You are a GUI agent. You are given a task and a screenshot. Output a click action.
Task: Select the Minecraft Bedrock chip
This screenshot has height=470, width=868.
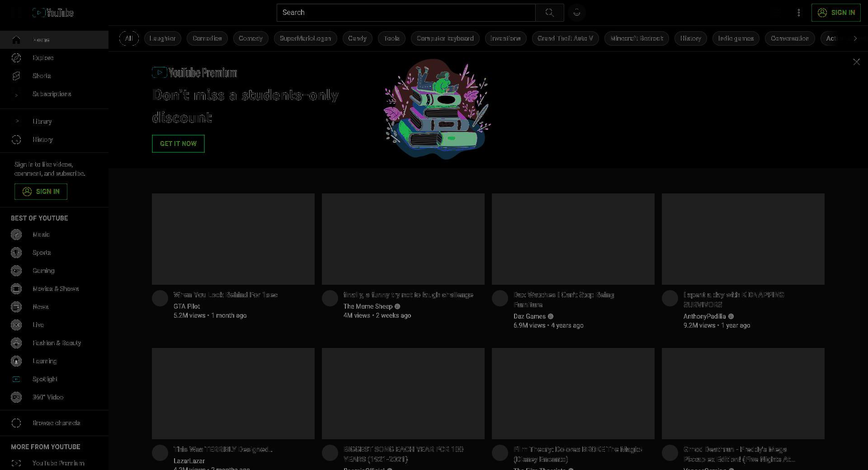tap(637, 38)
